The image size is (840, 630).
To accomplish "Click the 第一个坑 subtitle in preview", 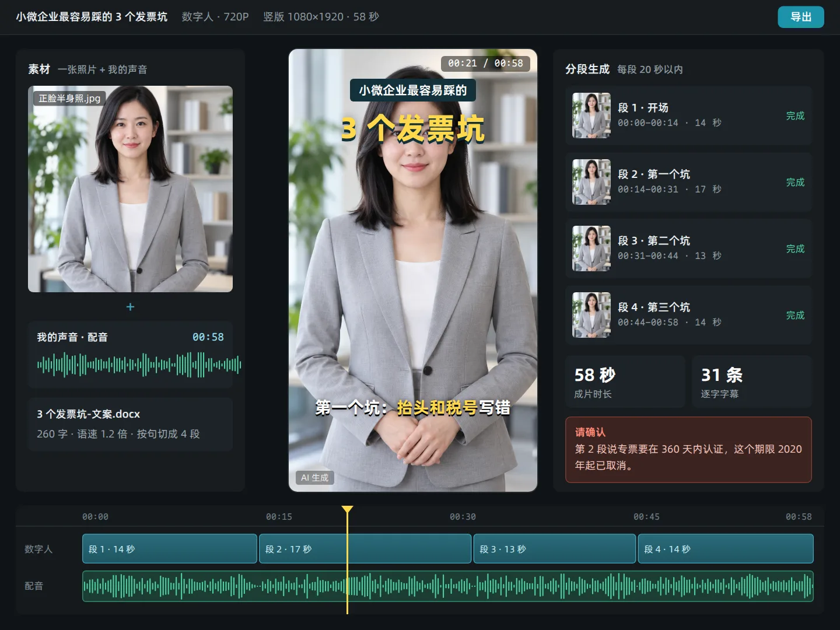I will (413, 408).
